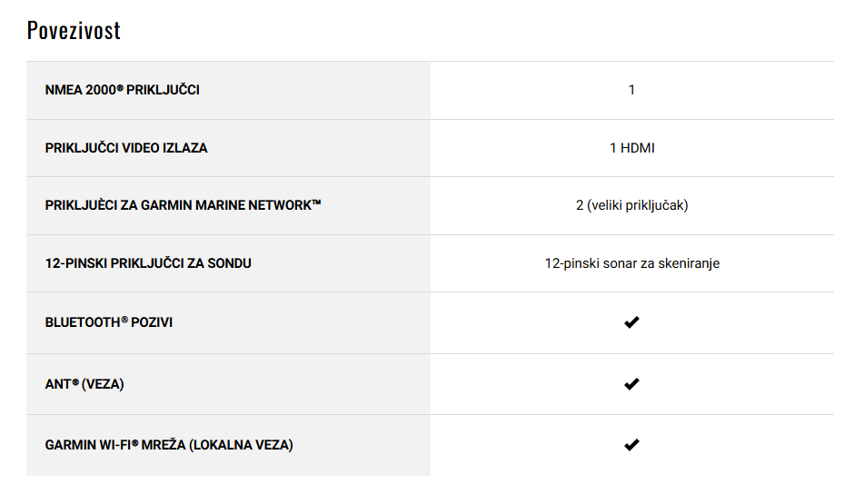
Task: Select the NMEA 2000 value 1
Action: tap(631, 90)
